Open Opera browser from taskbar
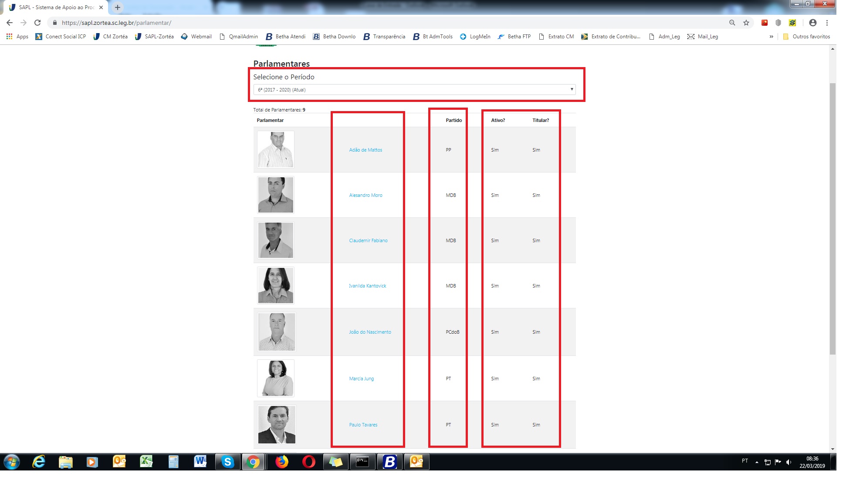This screenshot has height=504, width=846. pos(309,462)
